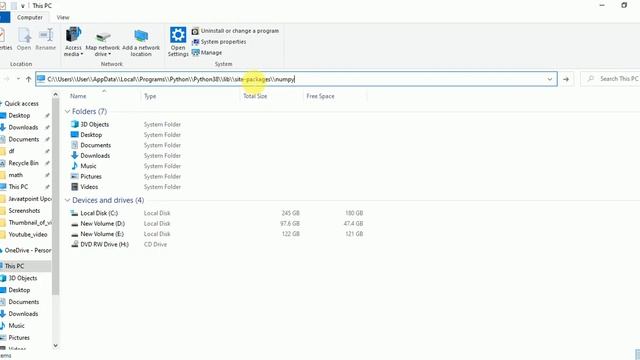Open Pictures under This PC tree
The width and height of the screenshot is (640, 360).
(x=19, y=338)
